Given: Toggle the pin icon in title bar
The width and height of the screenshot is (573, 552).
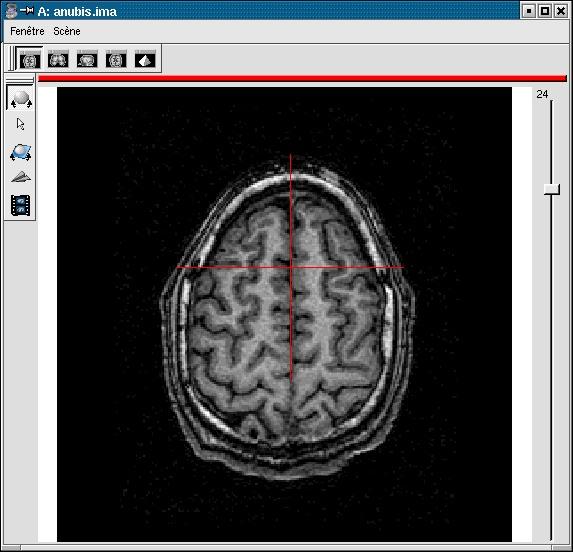Looking at the screenshot, I should pos(27,11).
